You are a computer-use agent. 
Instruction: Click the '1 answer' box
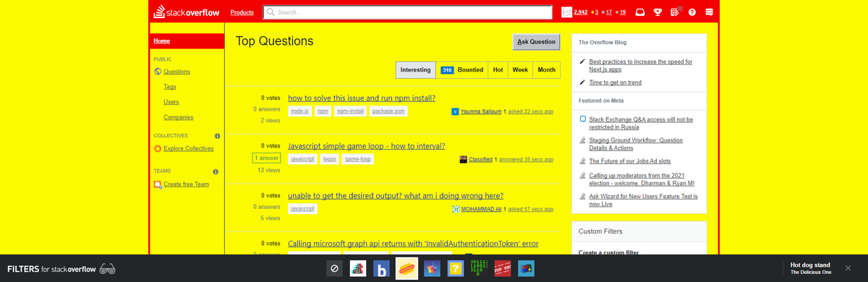(266, 158)
